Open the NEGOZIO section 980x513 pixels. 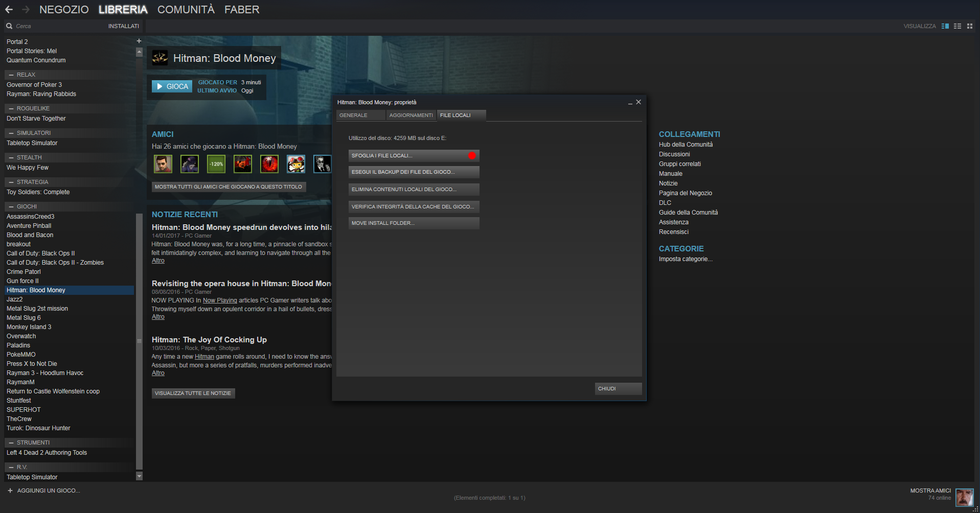tap(64, 9)
